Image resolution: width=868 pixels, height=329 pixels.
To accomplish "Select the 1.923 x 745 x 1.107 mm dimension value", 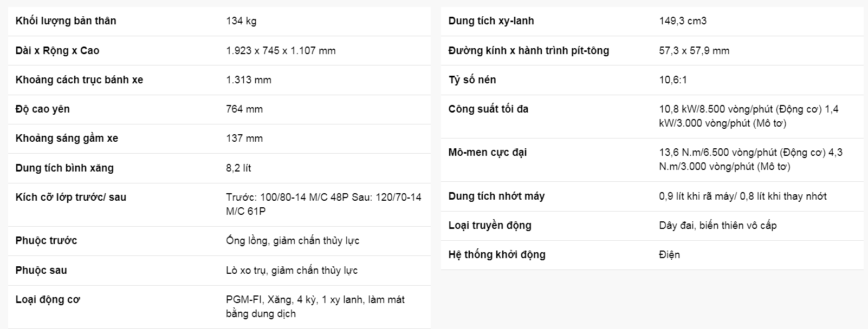I will click(281, 50).
